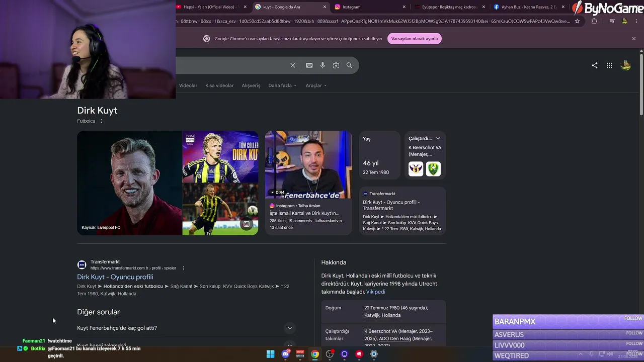The width and height of the screenshot is (644, 362).
Task: Search by image with Google Lens
Action: click(x=336, y=65)
